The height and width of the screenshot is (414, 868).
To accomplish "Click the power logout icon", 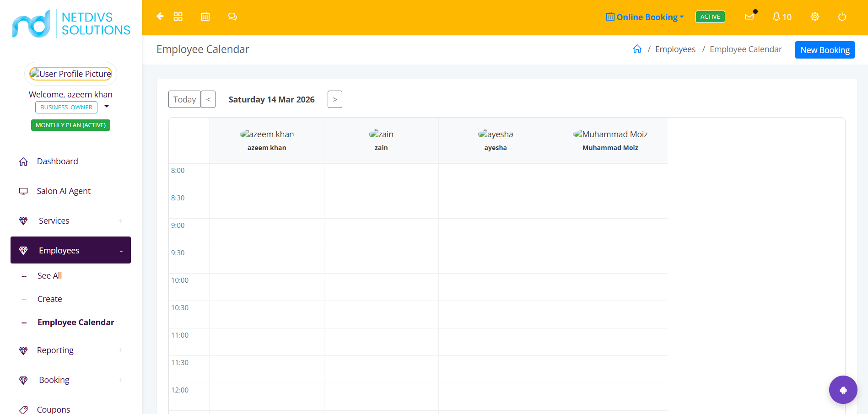I will point(842,17).
